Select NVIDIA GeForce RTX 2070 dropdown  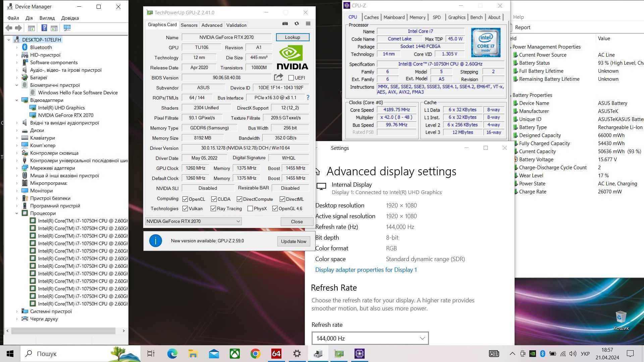point(193,221)
